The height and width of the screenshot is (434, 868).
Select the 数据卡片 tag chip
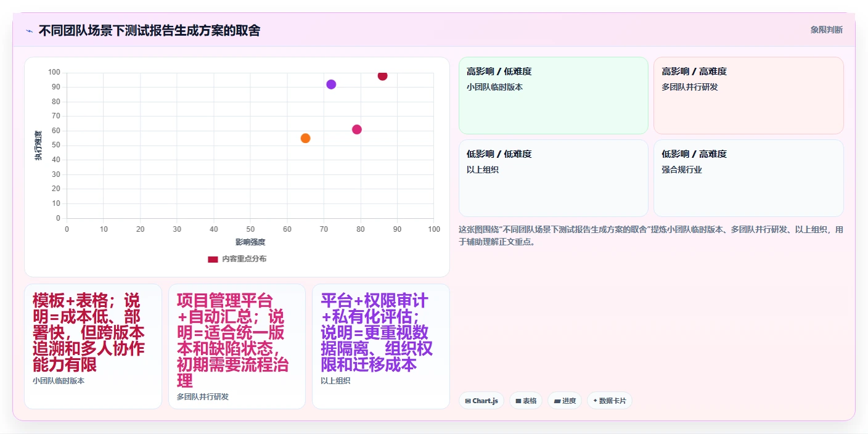(x=609, y=401)
